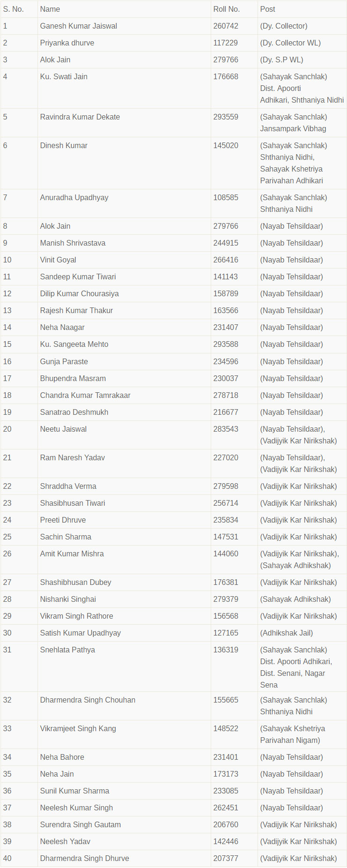This screenshot has width=347, height=868.
Task: Click the "(Adhikshak Jail)" post cell
Action: tap(287, 633)
